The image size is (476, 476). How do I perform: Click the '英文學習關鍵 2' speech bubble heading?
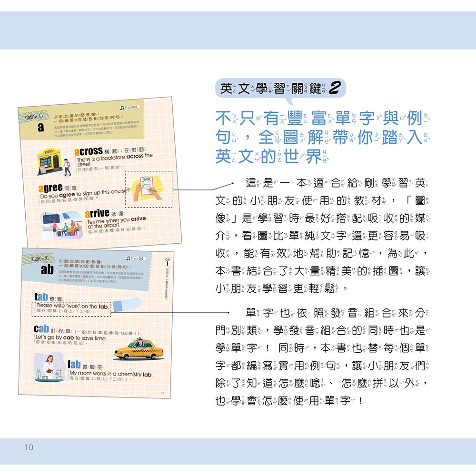(x=280, y=88)
